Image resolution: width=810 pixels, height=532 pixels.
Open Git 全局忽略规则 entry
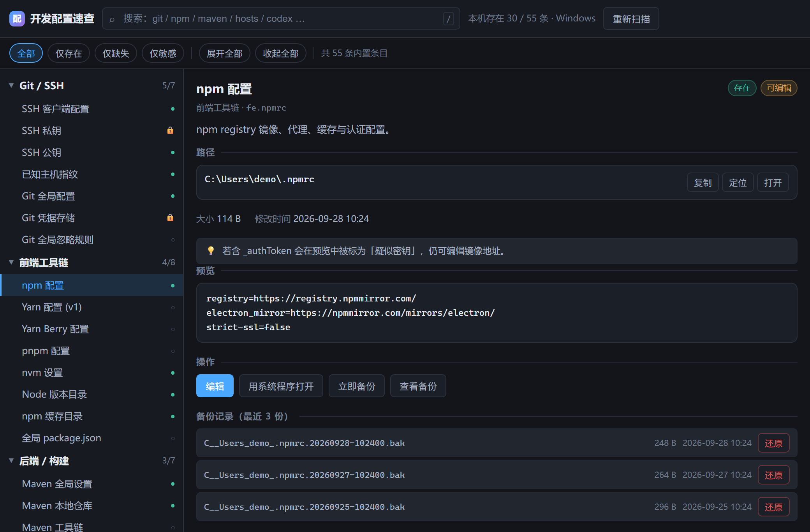coord(92,240)
